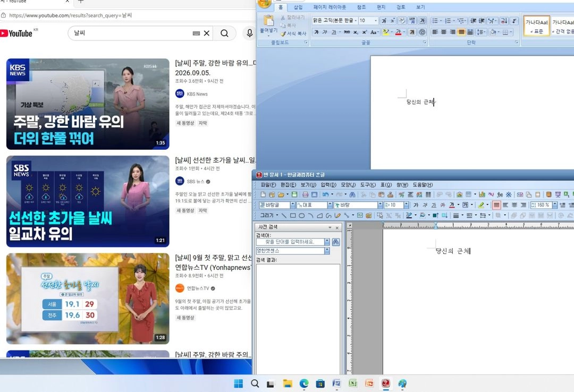
Task: Click the YouTube search magnifier button
Action: (224, 33)
